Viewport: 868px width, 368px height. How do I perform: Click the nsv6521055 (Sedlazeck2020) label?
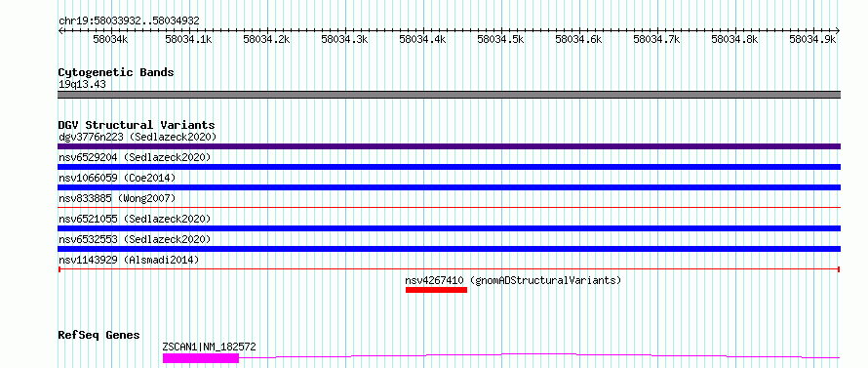coord(135,219)
